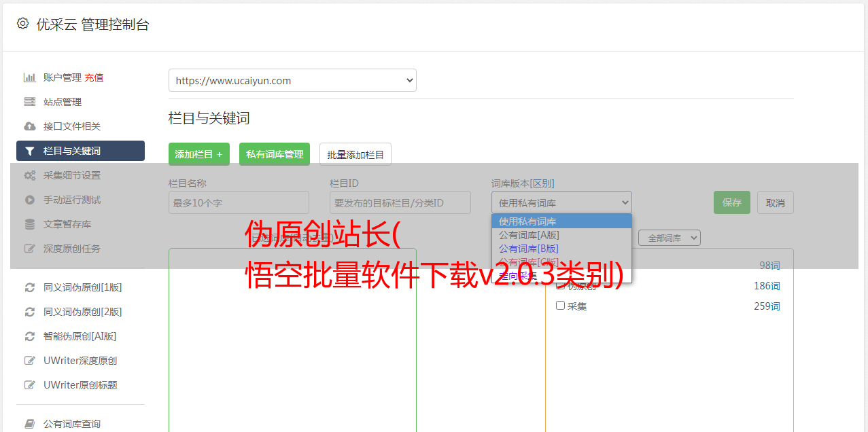The image size is (868, 432).
Task: Click the 私有词库管理 button
Action: coord(275,154)
